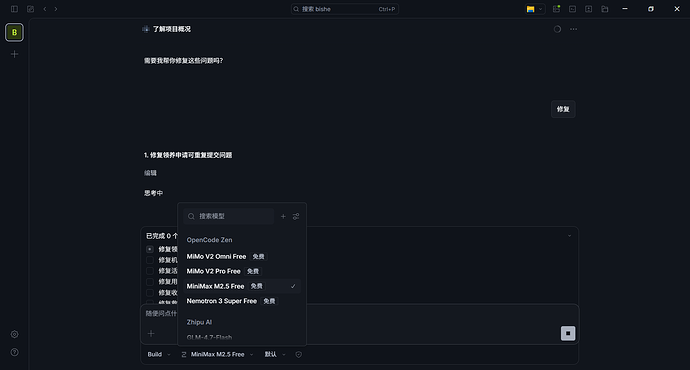This screenshot has width=690, height=370.
Task: Select Nemotron 3 Super Free model
Action: 242,301
